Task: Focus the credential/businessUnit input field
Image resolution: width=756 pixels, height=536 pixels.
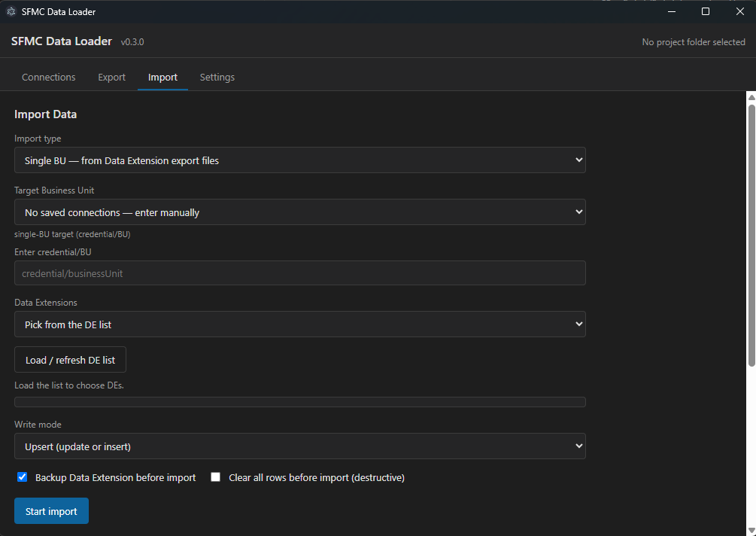Action: click(300, 273)
